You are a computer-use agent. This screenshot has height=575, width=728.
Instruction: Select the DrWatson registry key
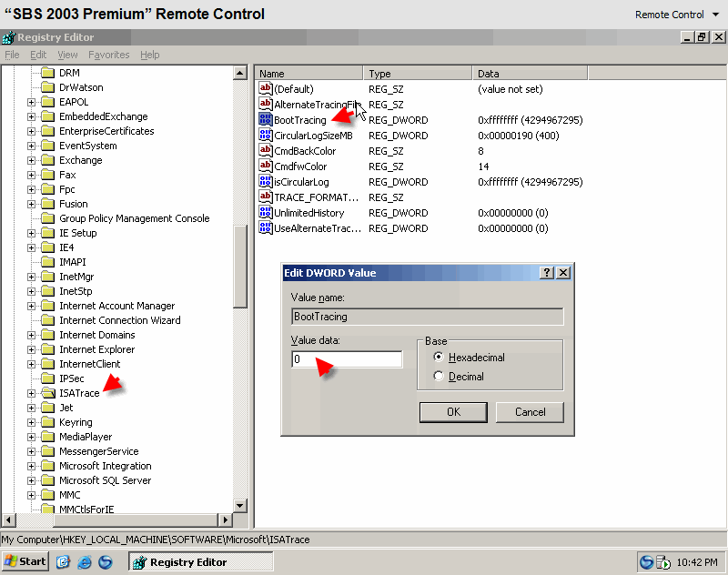click(81, 87)
